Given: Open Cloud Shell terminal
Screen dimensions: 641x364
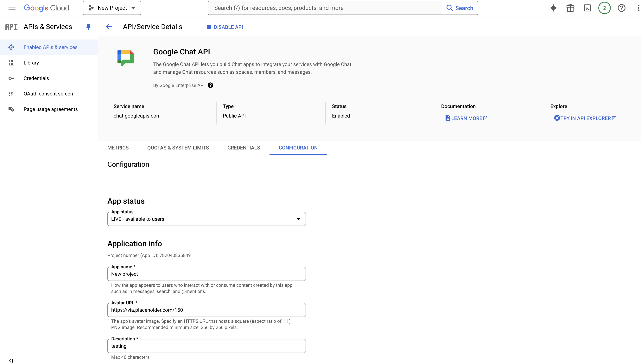Looking at the screenshot, I should tap(587, 8).
